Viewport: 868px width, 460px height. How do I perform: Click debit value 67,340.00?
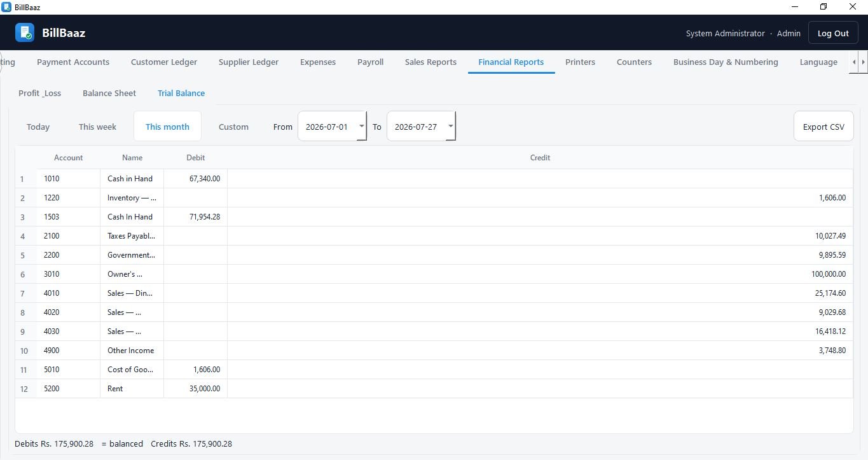pos(195,179)
